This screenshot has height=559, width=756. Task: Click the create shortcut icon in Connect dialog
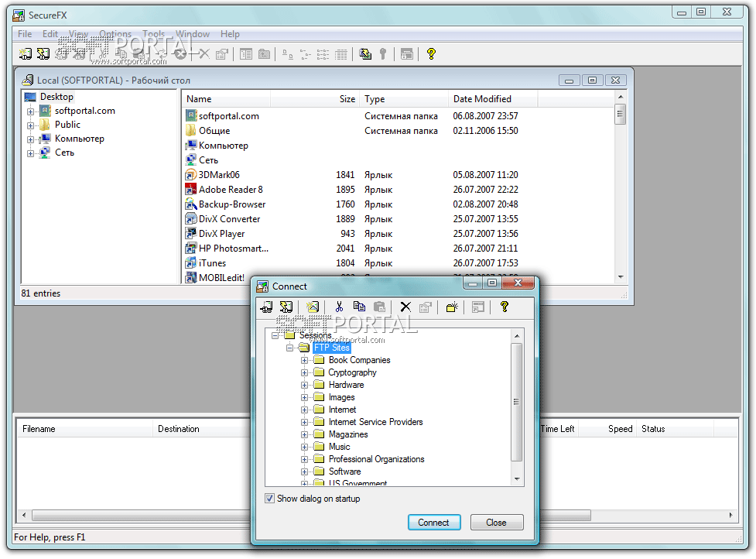click(477, 307)
